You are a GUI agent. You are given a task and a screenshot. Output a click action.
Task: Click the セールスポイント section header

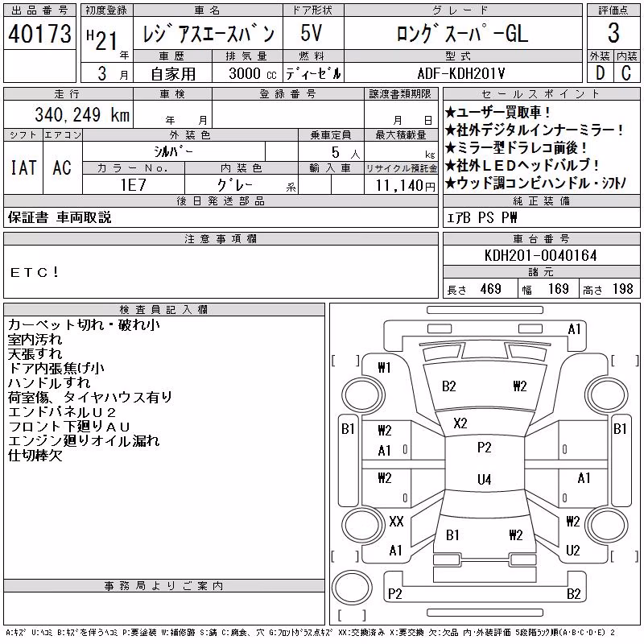[541, 94]
